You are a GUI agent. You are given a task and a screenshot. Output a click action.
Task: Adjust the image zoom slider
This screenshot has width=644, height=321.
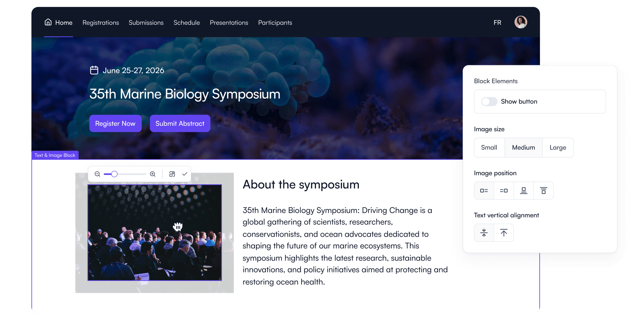pos(114,174)
